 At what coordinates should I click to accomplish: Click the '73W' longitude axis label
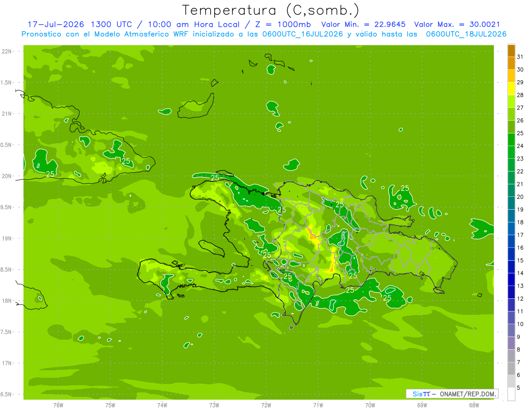214,405
